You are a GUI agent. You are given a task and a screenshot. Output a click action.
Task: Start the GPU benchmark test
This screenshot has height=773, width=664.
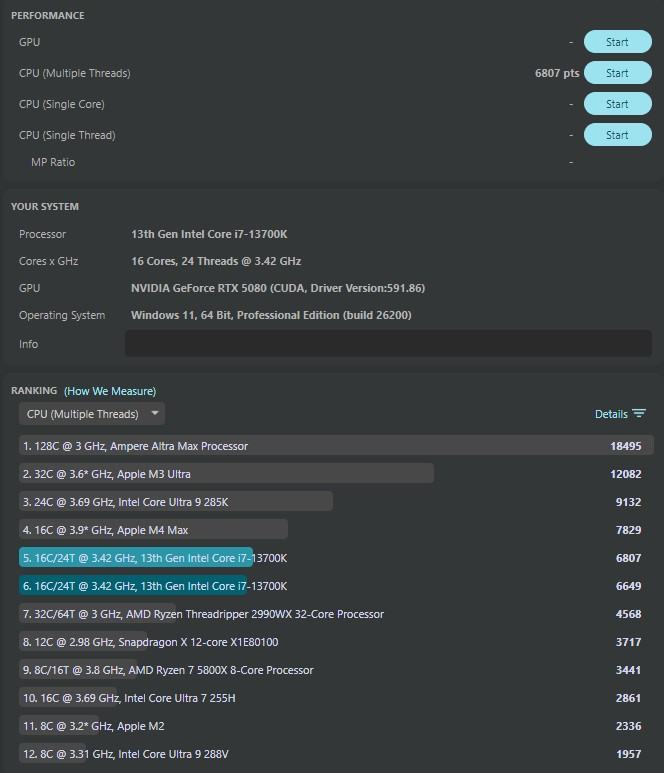click(x=618, y=42)
